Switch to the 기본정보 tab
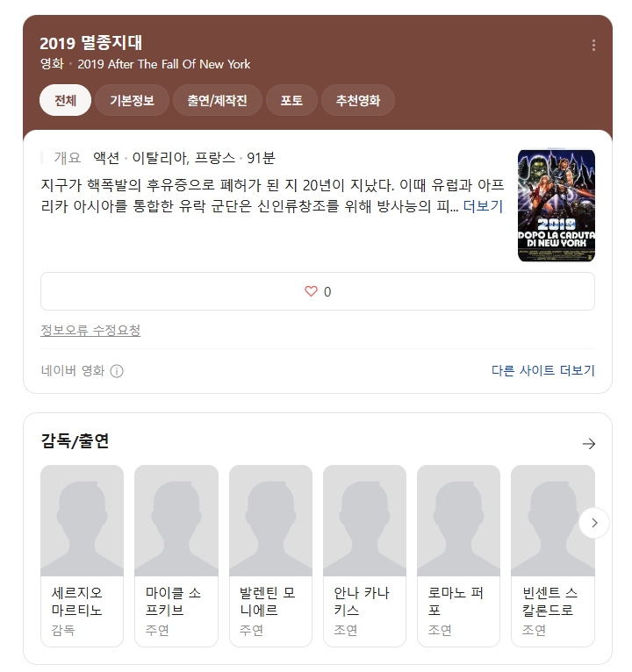 132,100
